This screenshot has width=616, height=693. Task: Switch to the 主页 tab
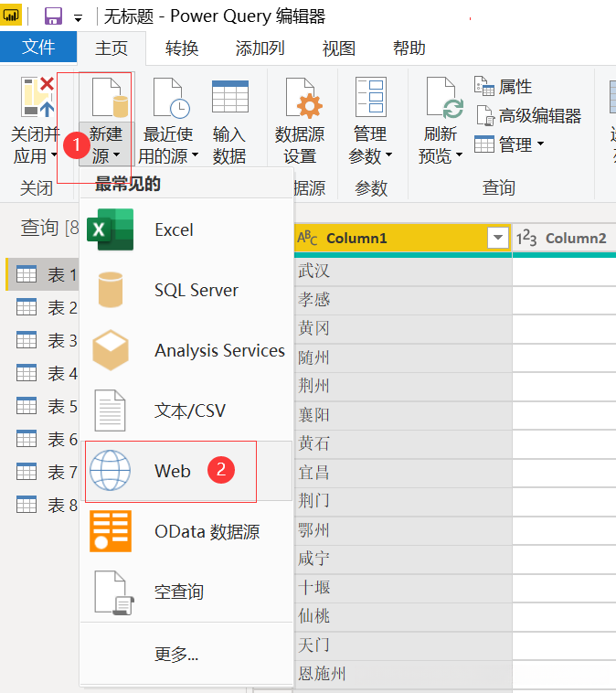coord(112,48)
